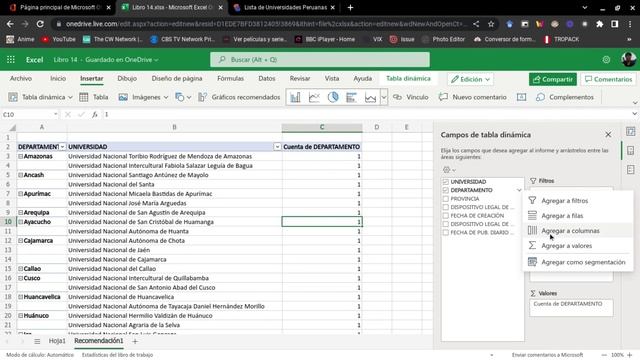The height and width of the screenshot is (360, 640).
Task: Open a new browser tab
Action: pyautogui.click(x=350, y=7)
